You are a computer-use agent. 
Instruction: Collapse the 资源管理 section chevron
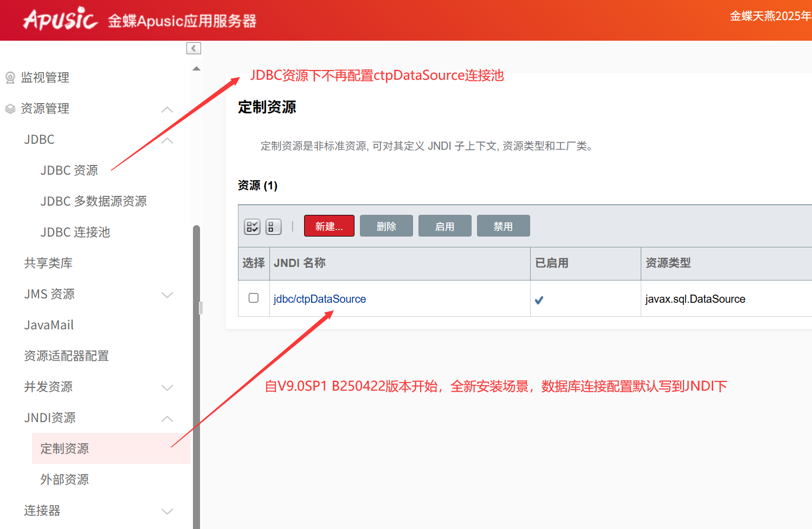pyautogui.click(x=167, y=109)
